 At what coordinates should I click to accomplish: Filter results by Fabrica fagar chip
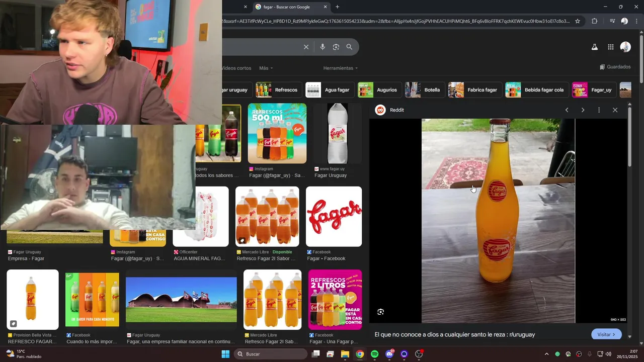tap(474, 90)
